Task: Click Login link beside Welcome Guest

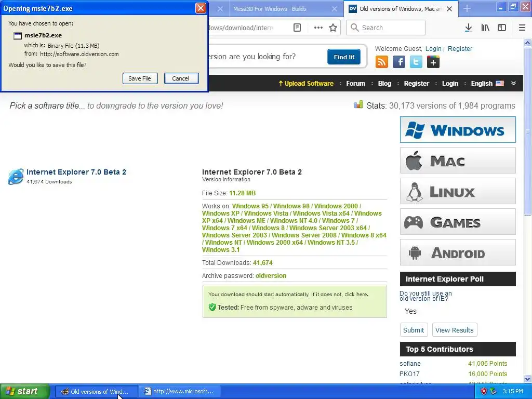Action: [433, 49]
